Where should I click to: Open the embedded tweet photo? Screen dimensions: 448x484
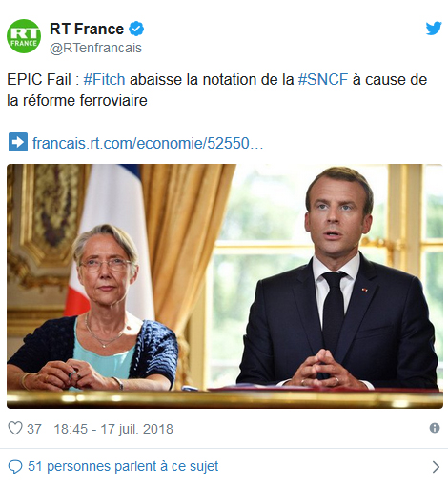(225, 286)
